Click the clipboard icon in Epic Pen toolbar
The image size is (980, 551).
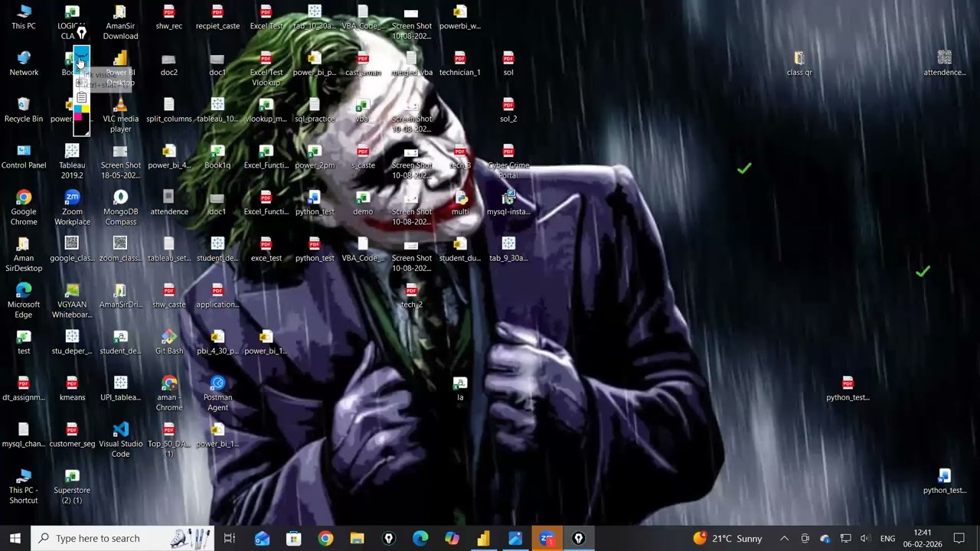(81, 97)
